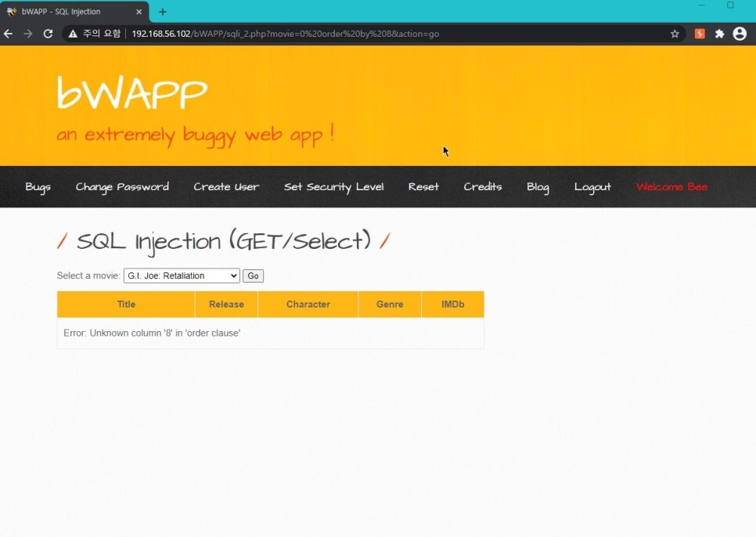Click the forward navigation arrow
Viewport: 756px width, 537px height.
pyautogui.click(x=28, y=34)
